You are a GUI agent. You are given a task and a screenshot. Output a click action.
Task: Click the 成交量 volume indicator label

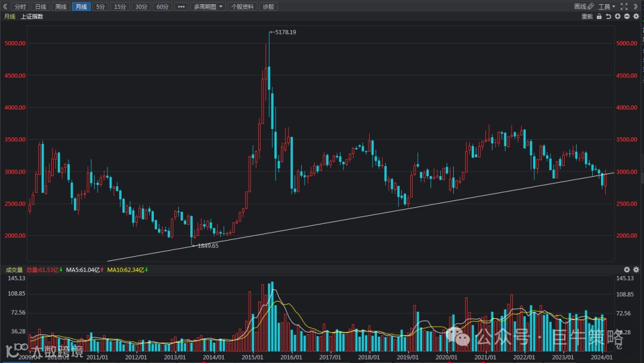(14, 270)
